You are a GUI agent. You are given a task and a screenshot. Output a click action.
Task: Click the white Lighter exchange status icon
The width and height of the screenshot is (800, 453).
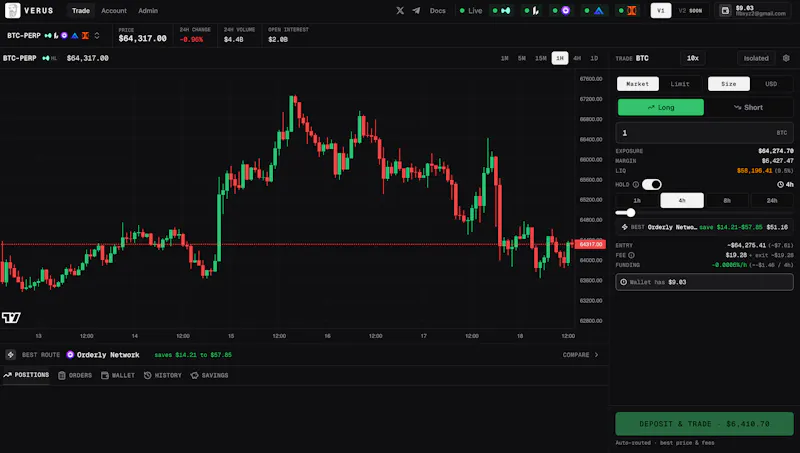(535, 11)
